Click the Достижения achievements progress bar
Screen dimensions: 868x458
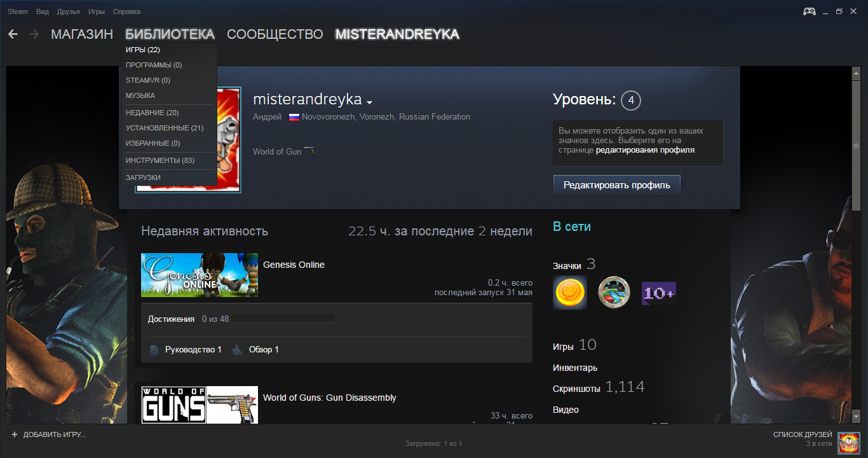click(284, 319)
